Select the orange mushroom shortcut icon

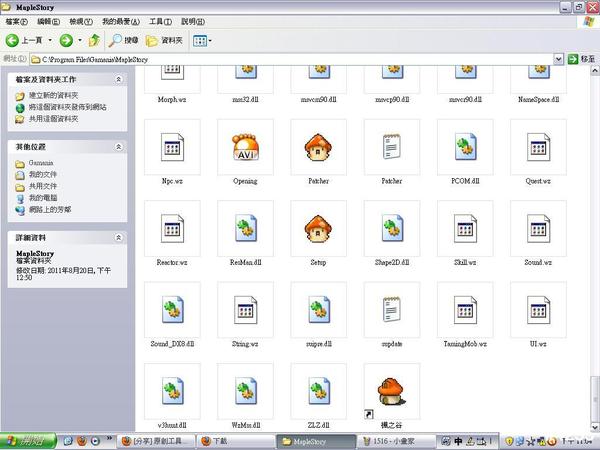tap(391, 392)
